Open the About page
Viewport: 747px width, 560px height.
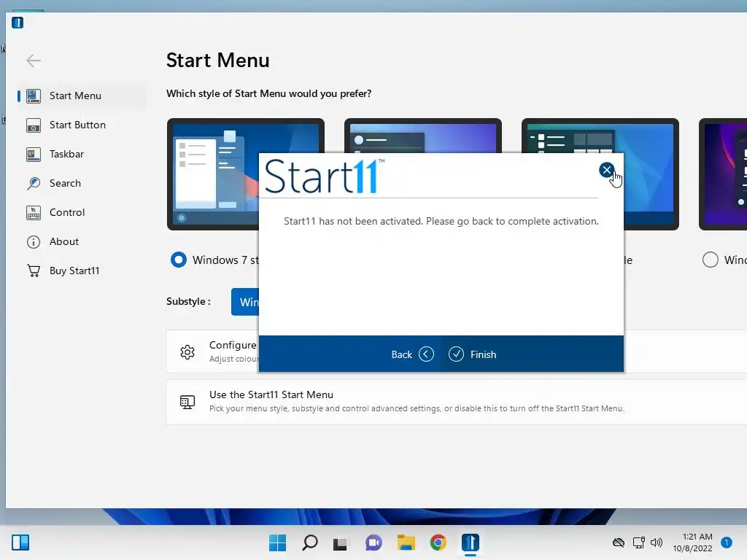(81, 241)
